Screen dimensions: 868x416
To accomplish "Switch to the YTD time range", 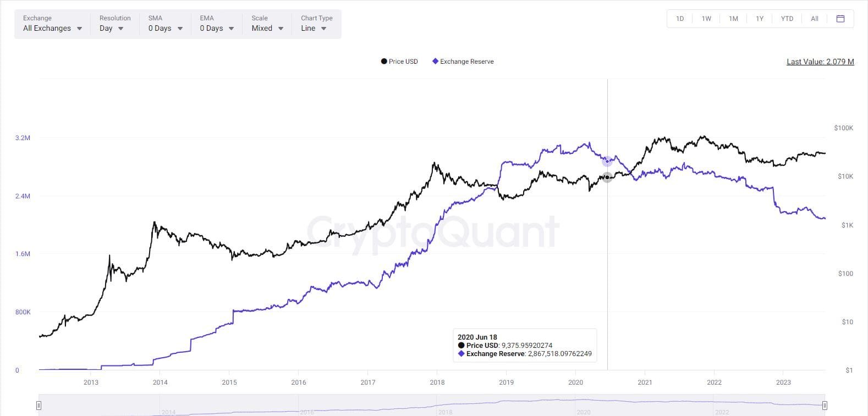I will pyautogui.click(x=787, y=18).
